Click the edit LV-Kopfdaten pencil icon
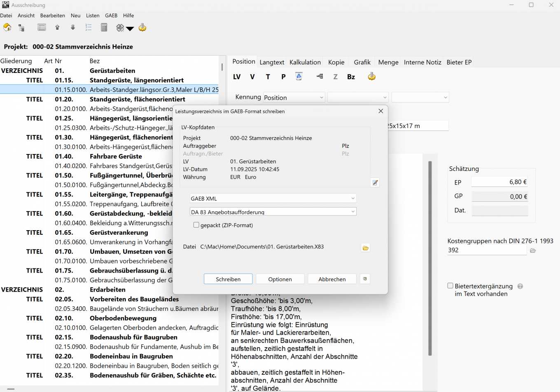The height and width of the screenshot is (392, 560). [x=375, y=183]
